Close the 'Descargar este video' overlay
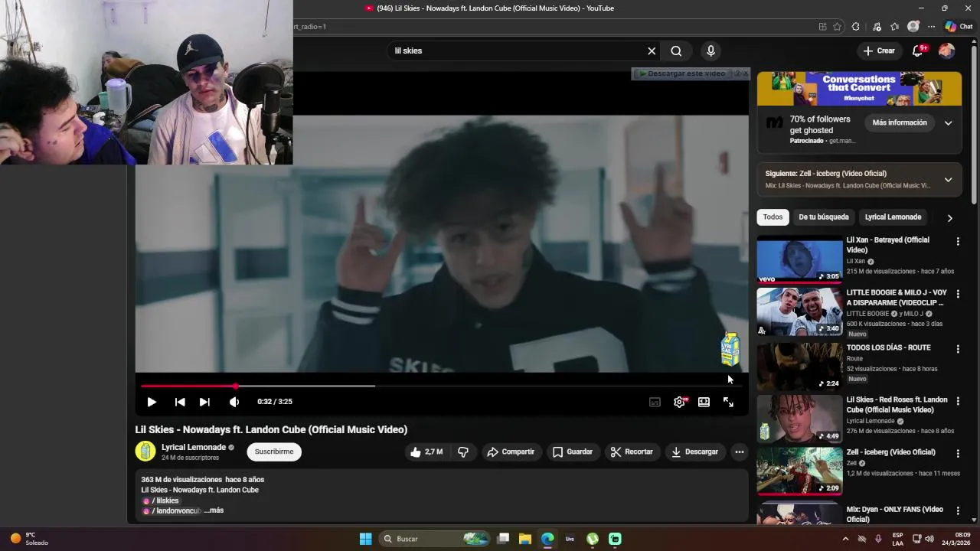The image size is (980, 551). (x=746, y=73)
